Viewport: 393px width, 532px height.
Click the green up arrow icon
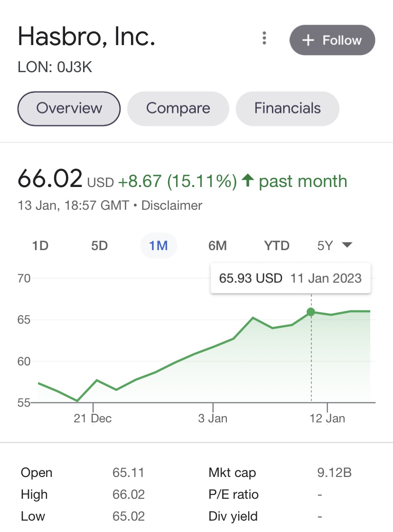247,181
